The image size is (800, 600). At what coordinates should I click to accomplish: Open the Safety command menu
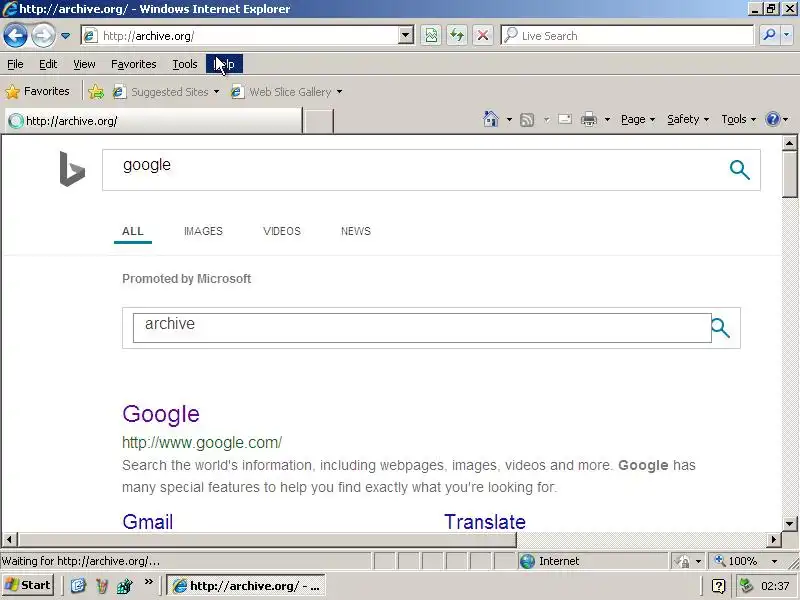[688, 119]
